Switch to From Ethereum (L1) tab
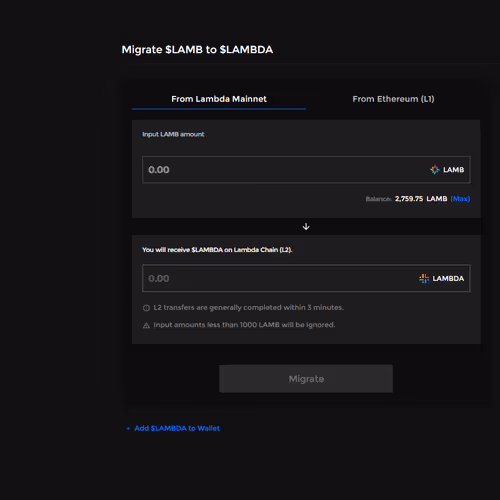This screenshot has width=500, height=500. point(393,99)
